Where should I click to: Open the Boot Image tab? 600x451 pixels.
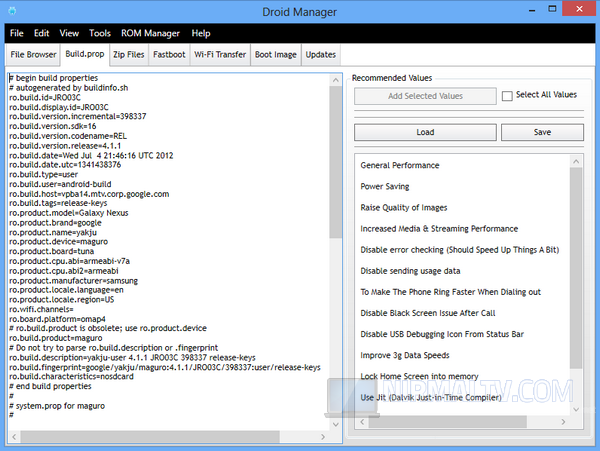point(276,55)
